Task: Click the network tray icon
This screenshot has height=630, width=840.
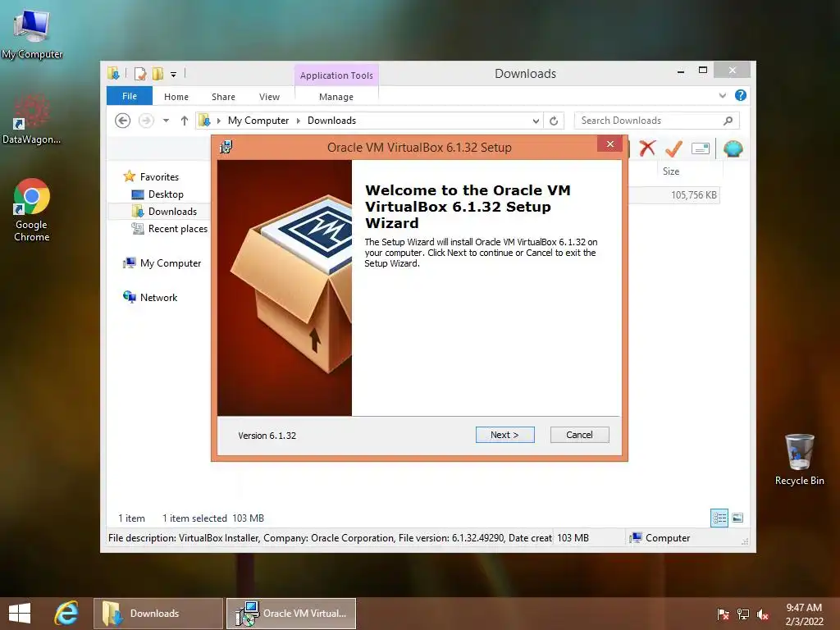Action: coord(743,614)
